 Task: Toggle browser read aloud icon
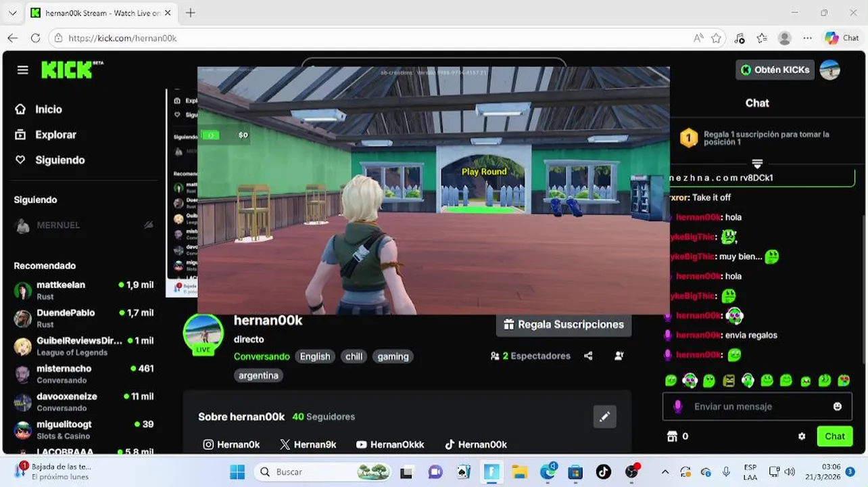[x=698, y=38]
